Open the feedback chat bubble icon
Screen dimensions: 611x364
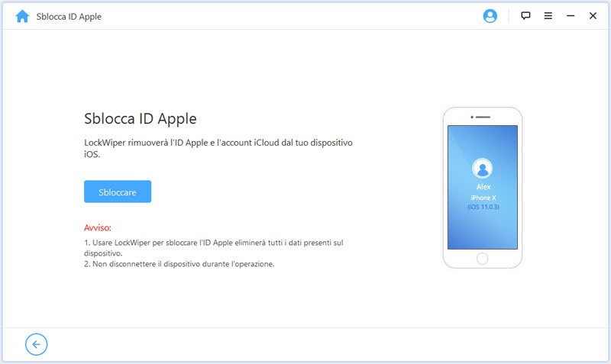[525, 16]
